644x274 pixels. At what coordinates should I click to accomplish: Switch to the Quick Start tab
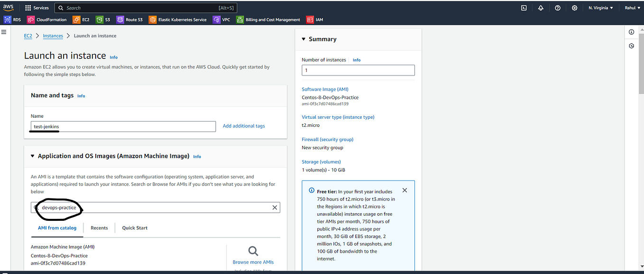coord(134,228)
